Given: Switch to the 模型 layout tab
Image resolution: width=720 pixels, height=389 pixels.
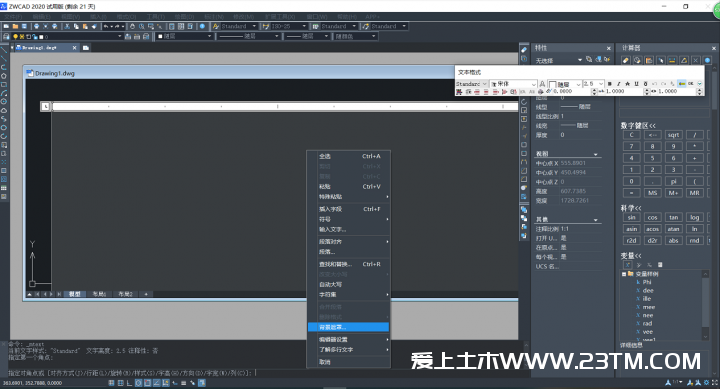Looking at the screenshot, I should [75, 294].
